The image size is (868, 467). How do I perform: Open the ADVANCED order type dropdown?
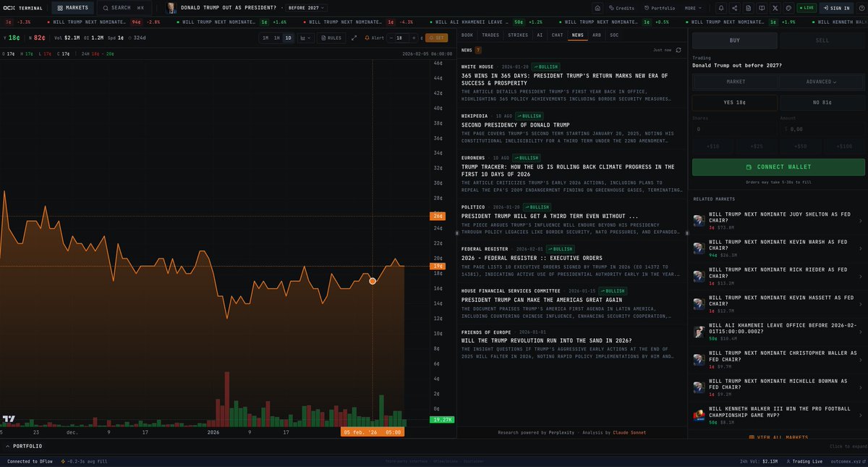(x=822, y=82)
